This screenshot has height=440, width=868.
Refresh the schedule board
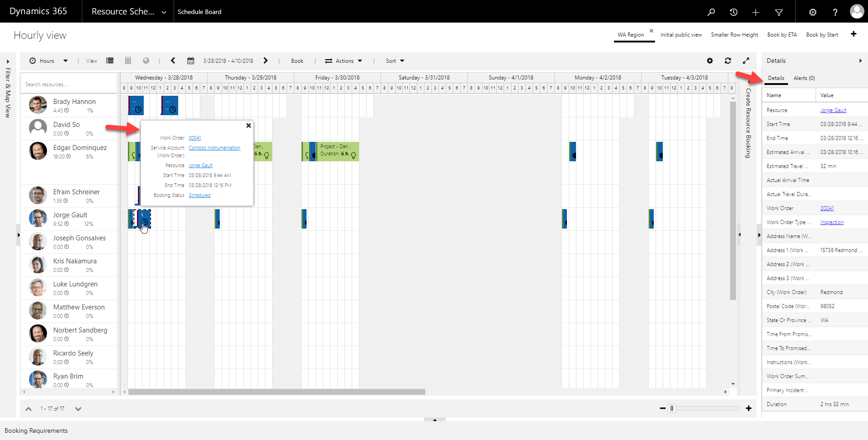728,61
